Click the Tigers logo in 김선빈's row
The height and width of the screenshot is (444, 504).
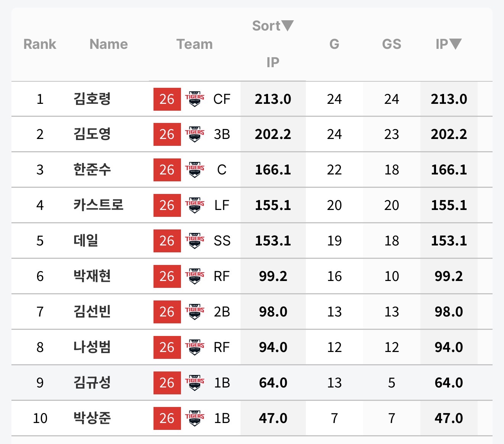(195, 312)
